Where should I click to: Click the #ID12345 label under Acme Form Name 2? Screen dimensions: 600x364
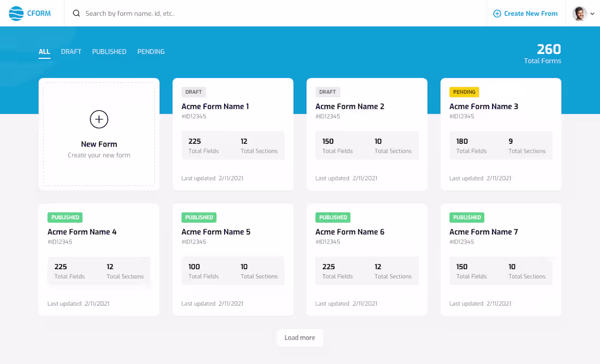point(328,116)
